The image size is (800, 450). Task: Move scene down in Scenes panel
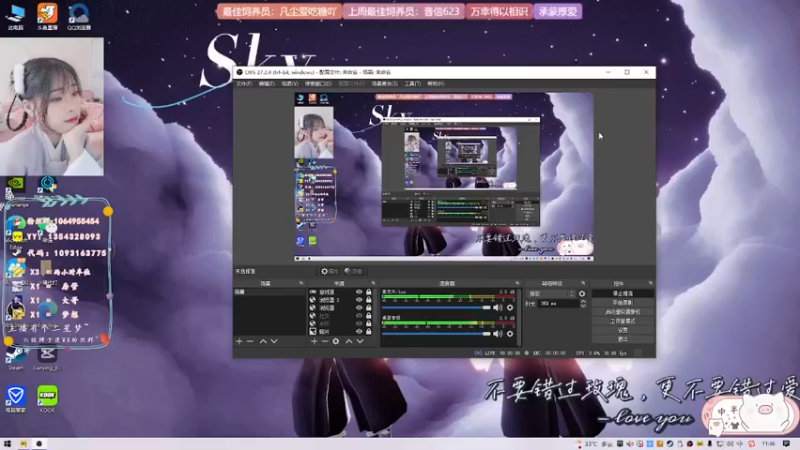tap(274, 341)
